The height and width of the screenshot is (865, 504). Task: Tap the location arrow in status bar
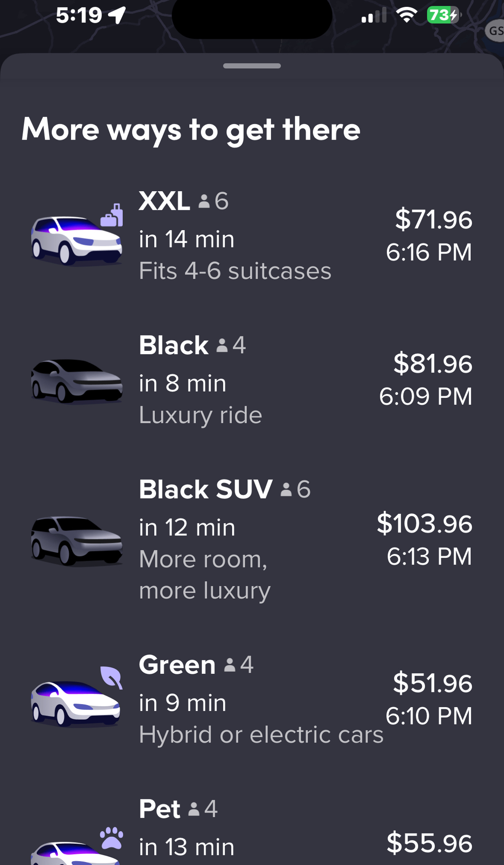click(x=117, y=15)
